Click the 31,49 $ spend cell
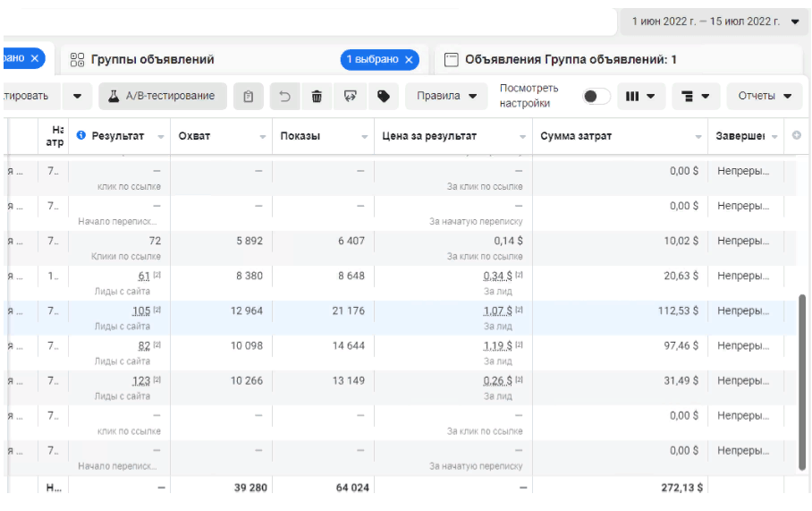Viewport: 812px width, 511px height. click(681, 381)
